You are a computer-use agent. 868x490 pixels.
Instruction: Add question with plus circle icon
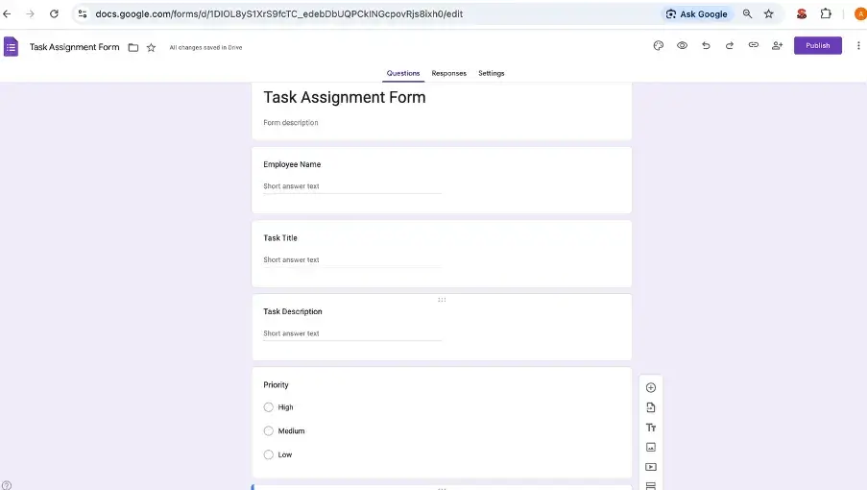(651, 387)
